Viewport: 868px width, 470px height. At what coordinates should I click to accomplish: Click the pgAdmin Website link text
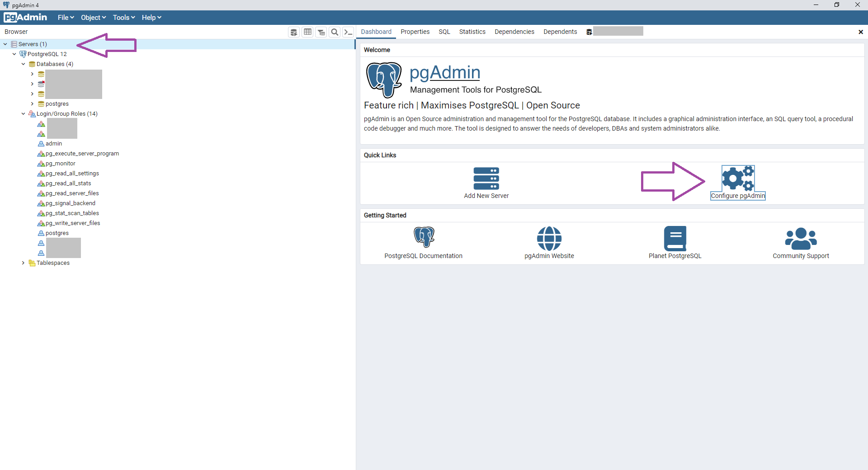pos(549,256)
